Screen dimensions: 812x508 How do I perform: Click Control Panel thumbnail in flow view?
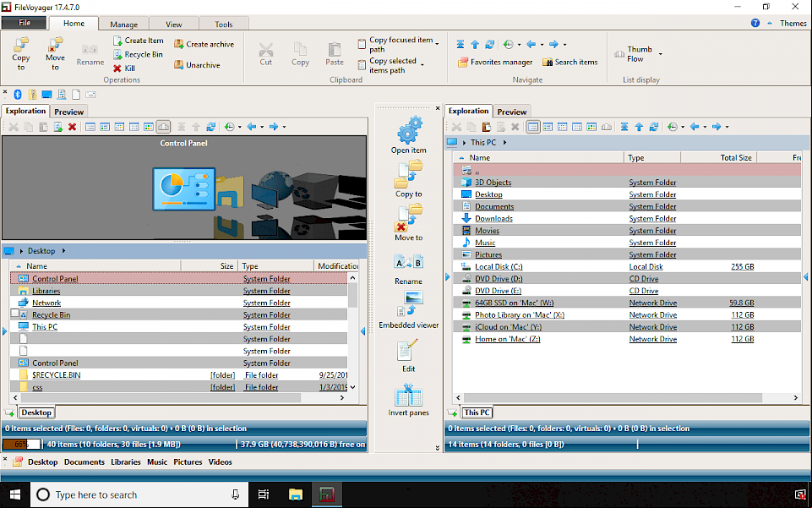(x=184, y=188)
